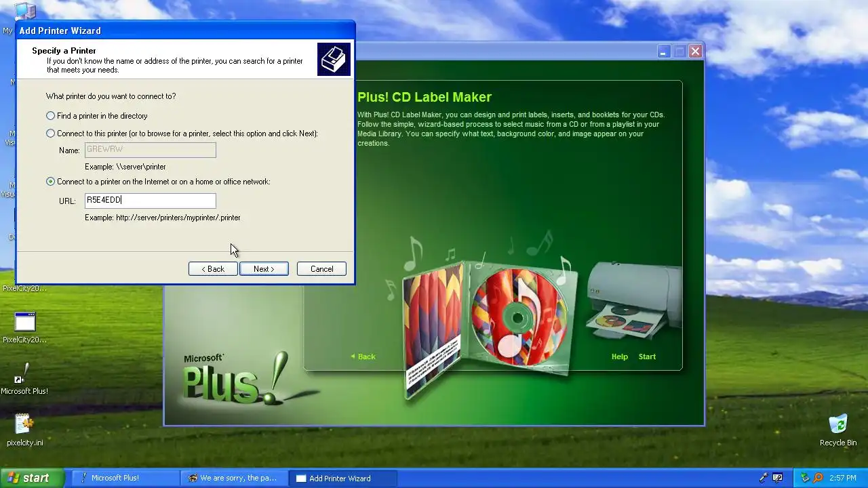Click the handwriting tools icon in the language bar
The image size is (868, 488).
click(x=778, y=478)
